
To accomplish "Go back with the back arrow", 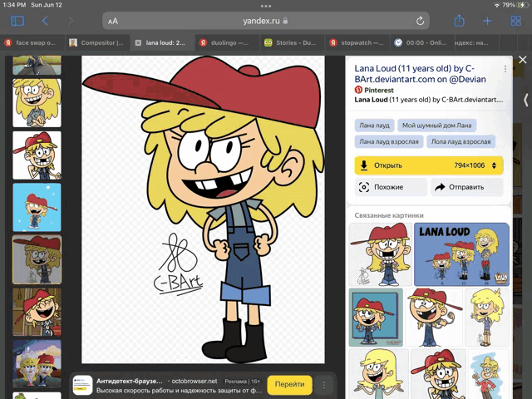I will [45, 21].
